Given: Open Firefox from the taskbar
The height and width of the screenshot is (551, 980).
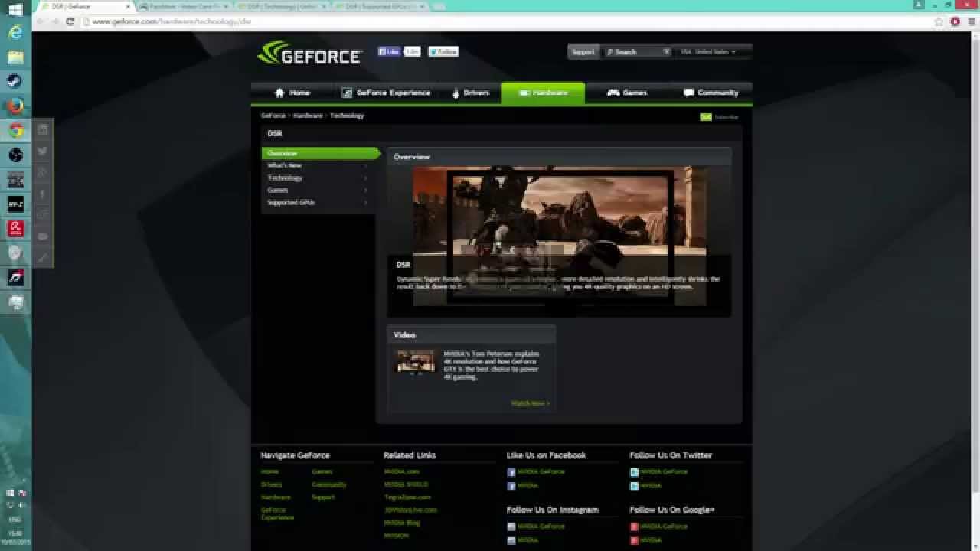Looking at the screenshot, I should point(15,106).
